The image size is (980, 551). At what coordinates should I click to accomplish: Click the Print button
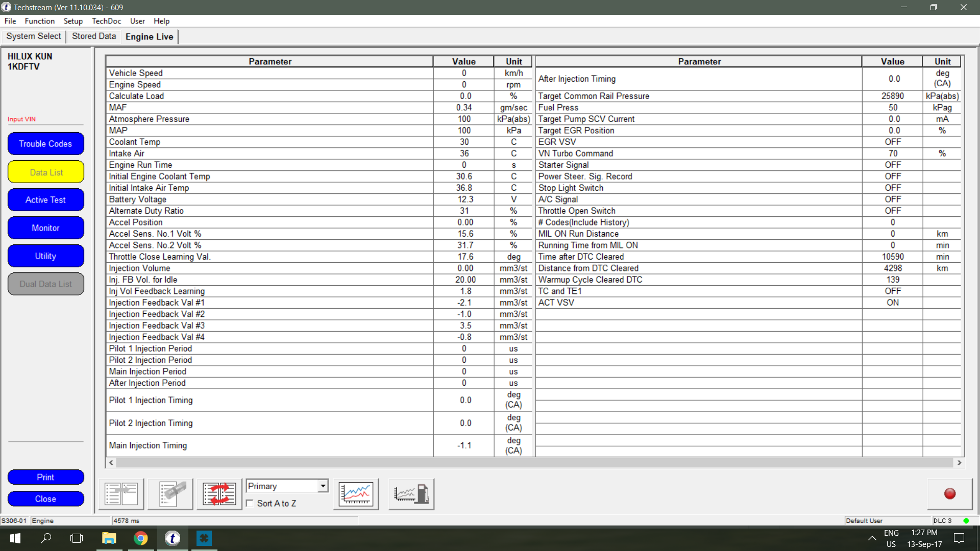pyautogui.click(x=45, y=477)
